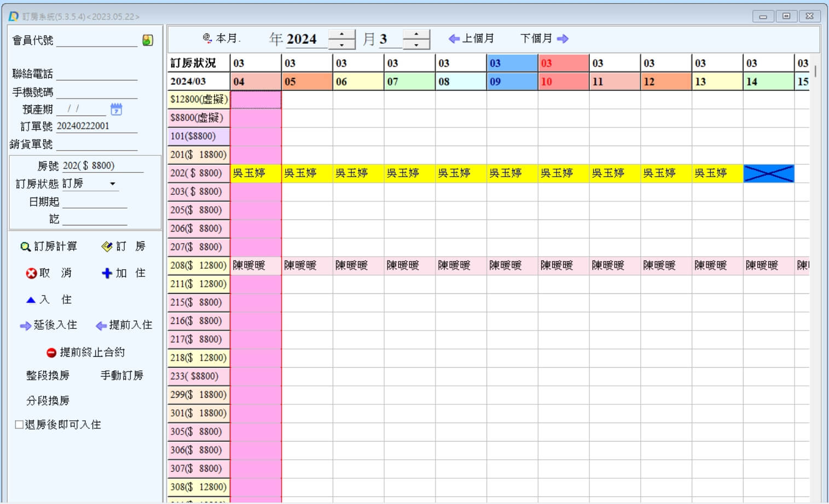Click the blue crossed cell on 03/14
Viewport: 829px width, 504px height.
coord(768,173)
